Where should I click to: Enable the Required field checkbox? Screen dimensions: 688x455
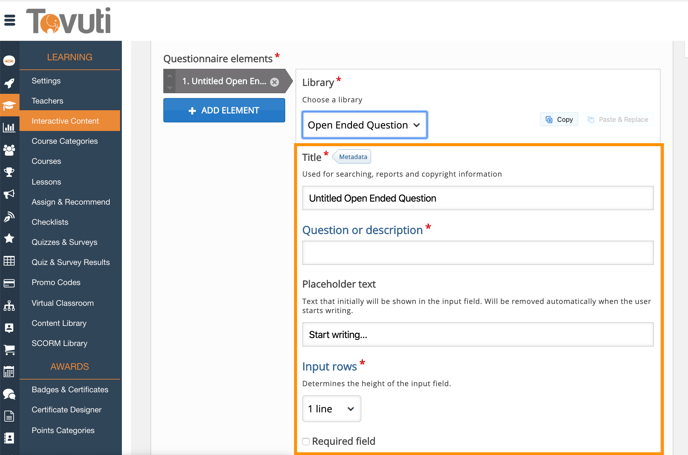pos(307,441)
